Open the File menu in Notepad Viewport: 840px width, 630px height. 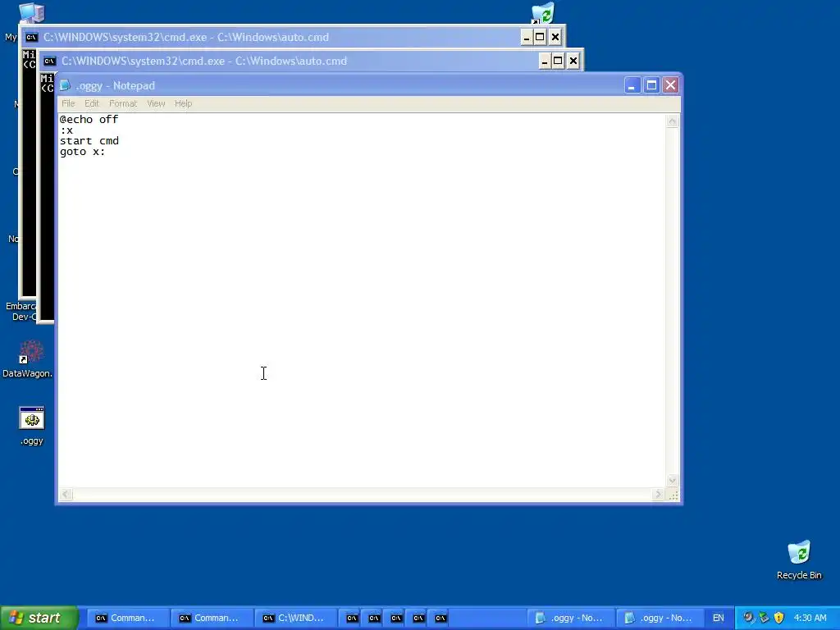click(x=68, y=103)
